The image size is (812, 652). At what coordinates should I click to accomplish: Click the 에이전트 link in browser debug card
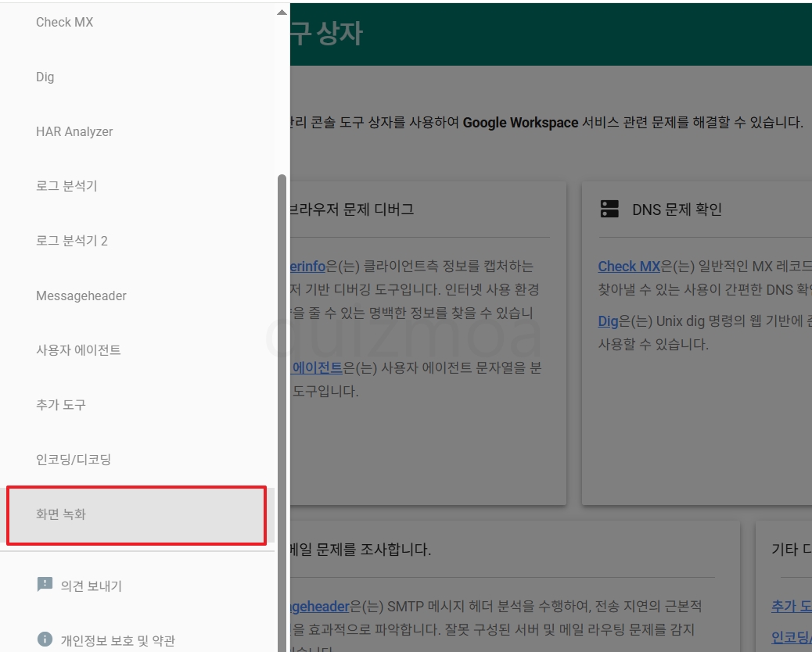(316, 368)
